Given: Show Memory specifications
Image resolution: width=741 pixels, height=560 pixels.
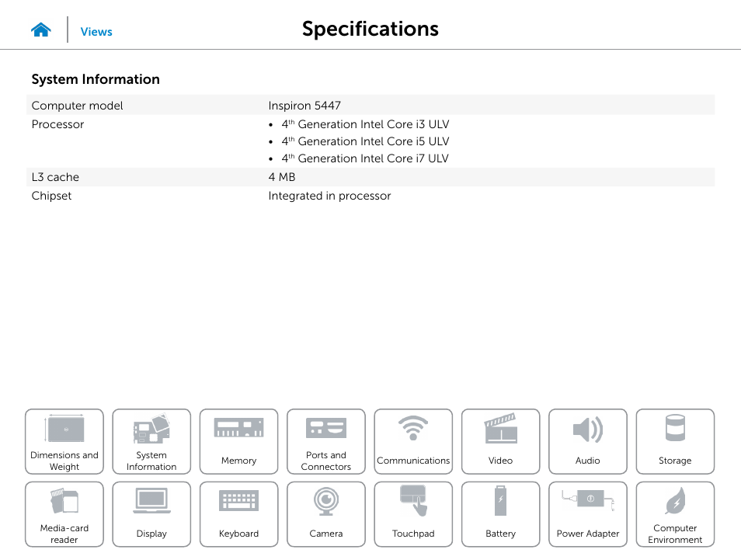Looking at the screenshot, I should (238, 441).
